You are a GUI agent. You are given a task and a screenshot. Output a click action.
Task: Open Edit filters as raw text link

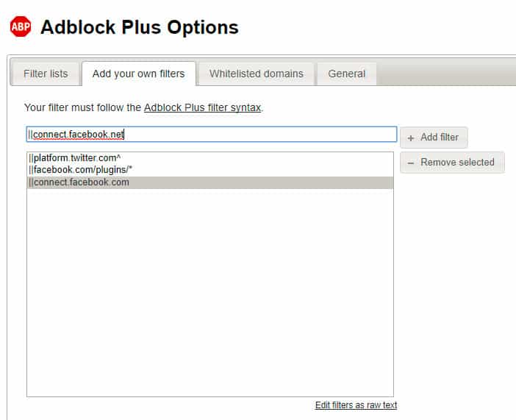(356, 405)
